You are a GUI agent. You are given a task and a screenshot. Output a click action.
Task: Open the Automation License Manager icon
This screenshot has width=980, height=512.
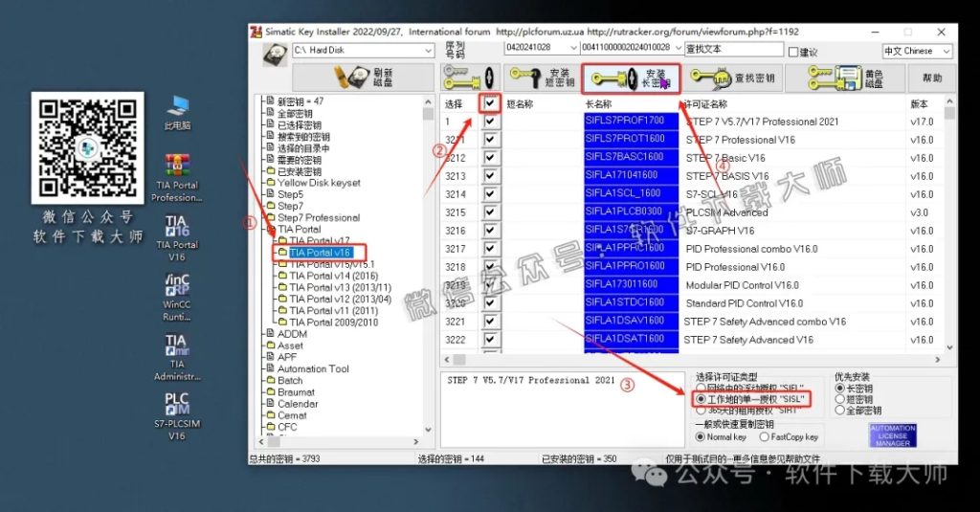coord(893,435)
